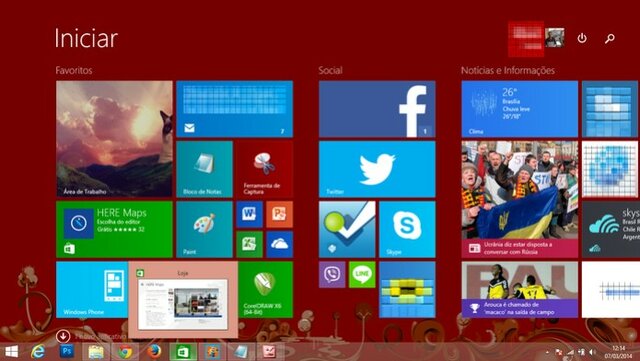Open the Área de Trabalho desktop tile
The image size is (640, 361).
pos(114,139)
